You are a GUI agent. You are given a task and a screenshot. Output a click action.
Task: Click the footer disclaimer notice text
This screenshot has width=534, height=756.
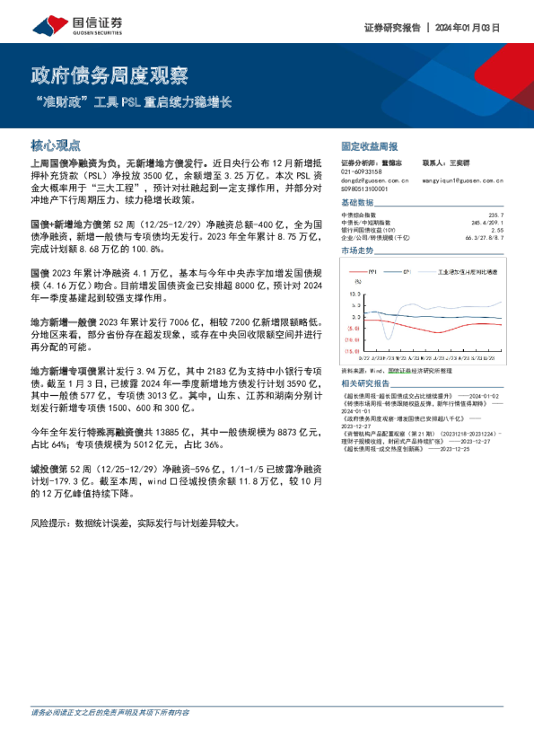[x=109, y=713]
